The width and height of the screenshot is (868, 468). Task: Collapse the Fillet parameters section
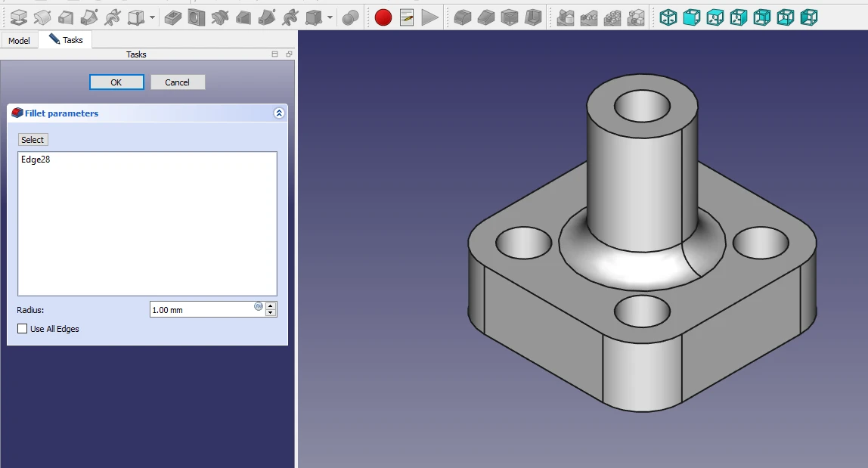pyautogui.click(x=279, y=113)
